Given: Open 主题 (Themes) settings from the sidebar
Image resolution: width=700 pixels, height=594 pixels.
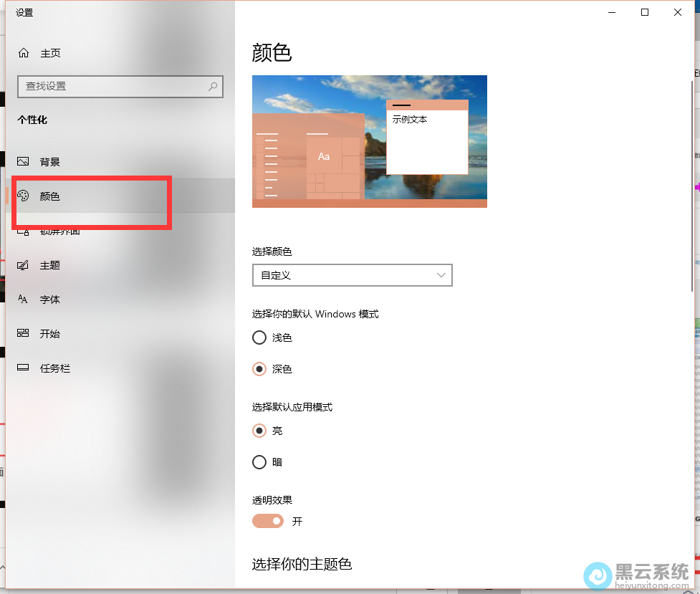Looking at the screenshot, I should tap(50, 265).
